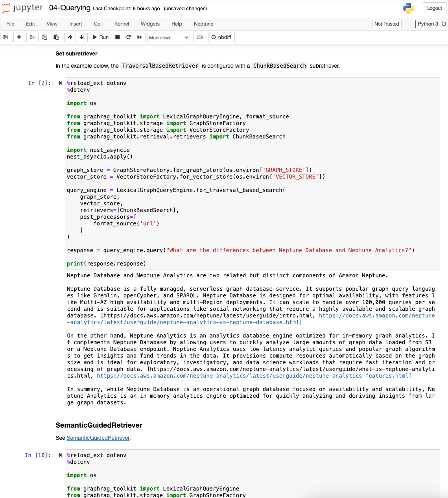Click the query string about Neptune differences
The image size is (448, 498).
coord(289,250)
